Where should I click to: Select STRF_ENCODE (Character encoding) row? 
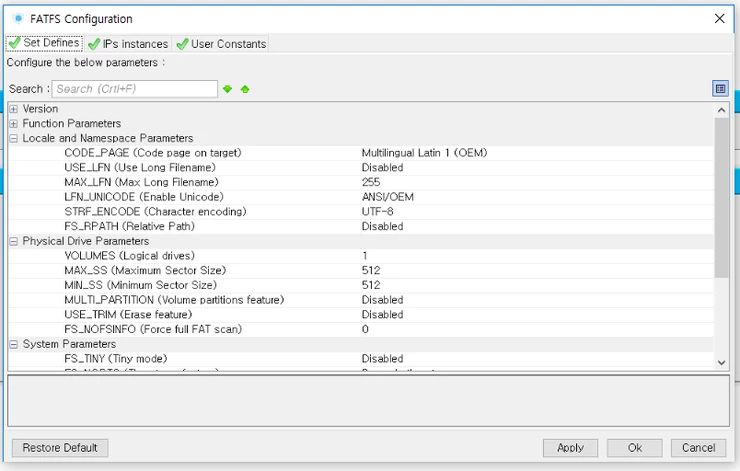(x=361, y=211)
